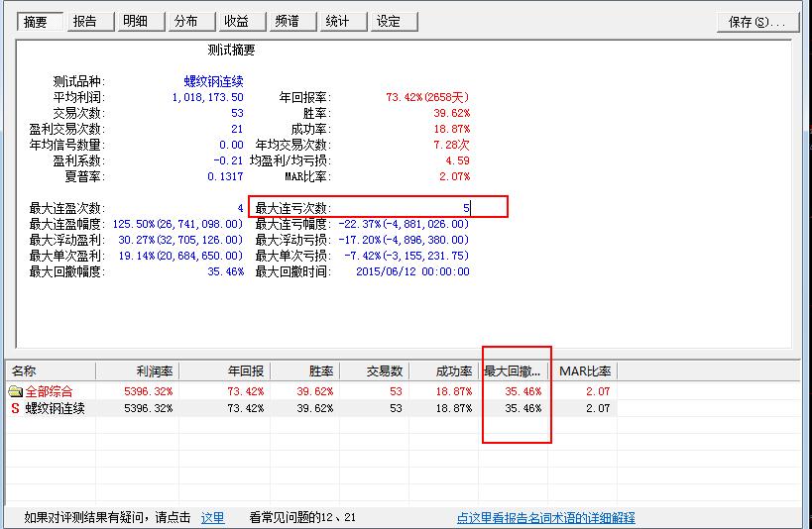Sort by the 名称 column header
This screenshot has width=812, height=529.
point(51,371)
